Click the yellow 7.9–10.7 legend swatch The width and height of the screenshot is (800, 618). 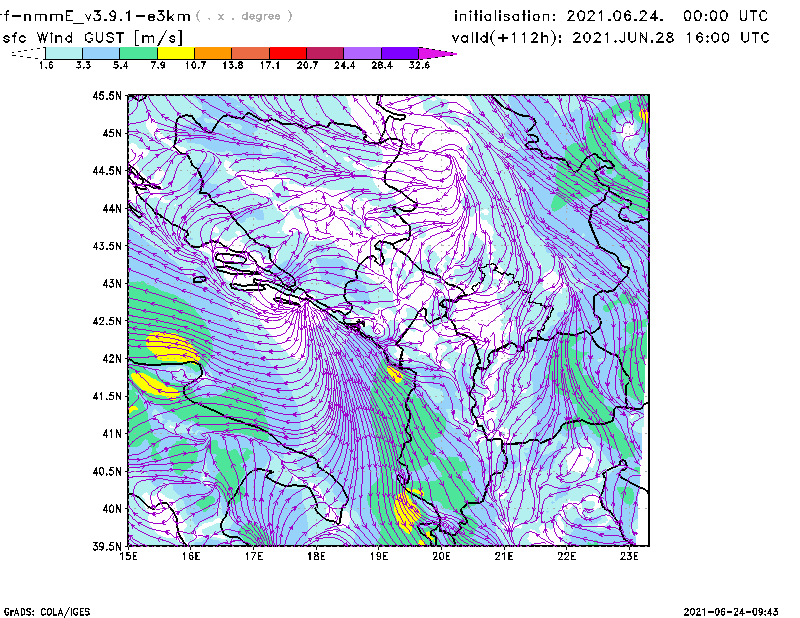coord(176,53)
